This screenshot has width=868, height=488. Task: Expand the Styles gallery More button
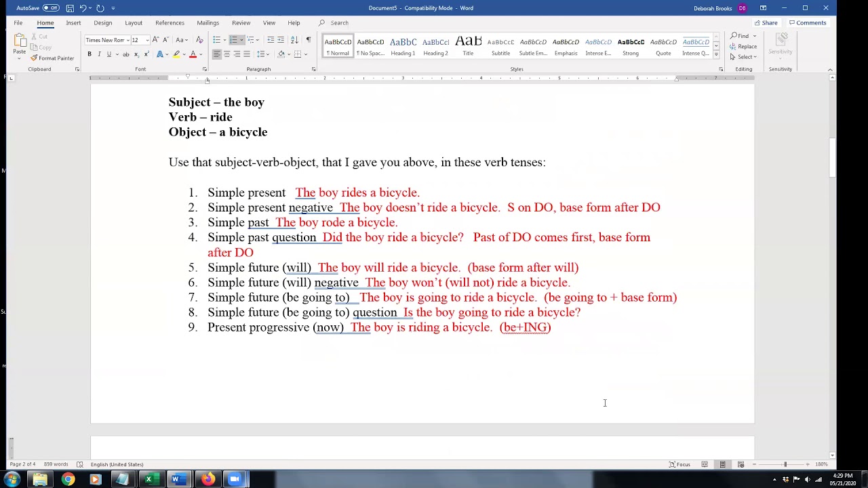(x=716, y=54)
